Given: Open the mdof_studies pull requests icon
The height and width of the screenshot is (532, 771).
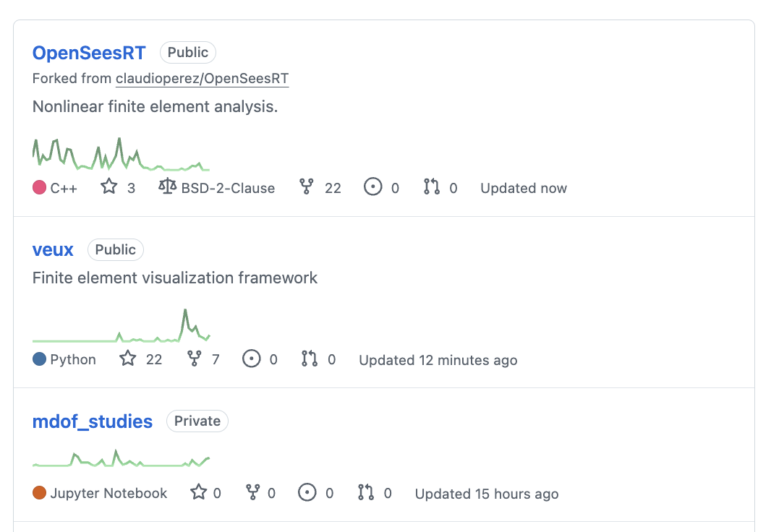Looking at the screenshot, I should coord(366,492).
